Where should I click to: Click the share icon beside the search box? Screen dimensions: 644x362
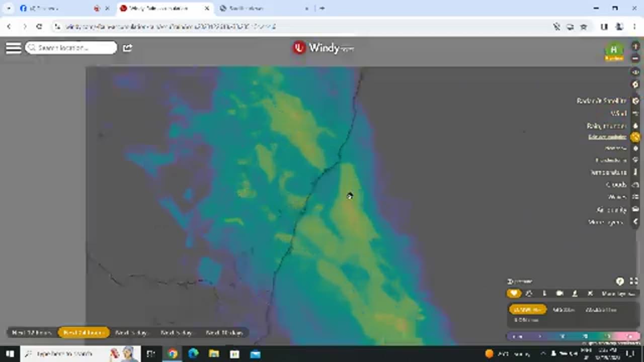(x=127, y=48)
